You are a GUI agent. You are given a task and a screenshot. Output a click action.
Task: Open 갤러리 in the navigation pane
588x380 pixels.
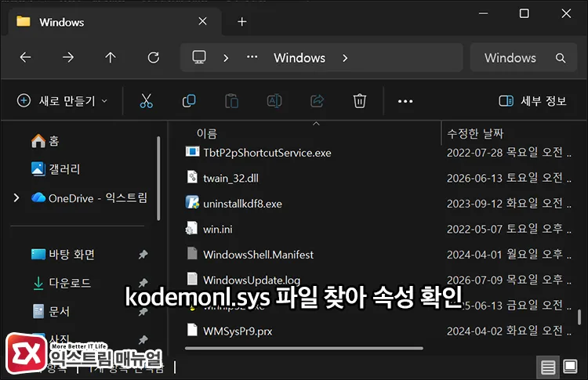tap(56, 169)
